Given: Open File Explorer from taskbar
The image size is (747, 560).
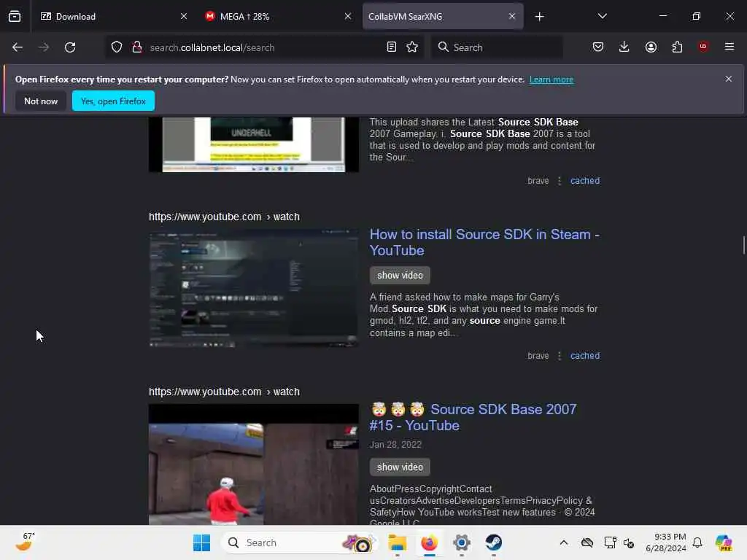Looking at the screenshot, I should pyautogui.click(x=398, y=542).
